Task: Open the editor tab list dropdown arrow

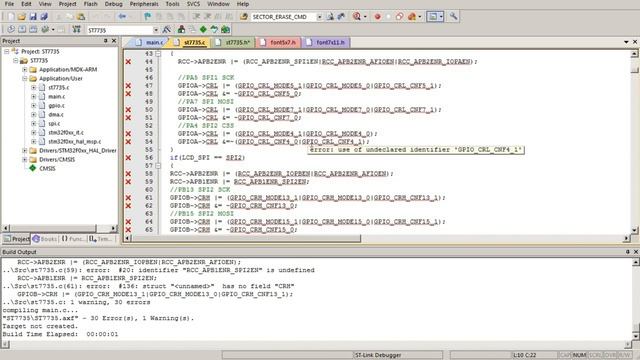Action: tap(626, 42)
